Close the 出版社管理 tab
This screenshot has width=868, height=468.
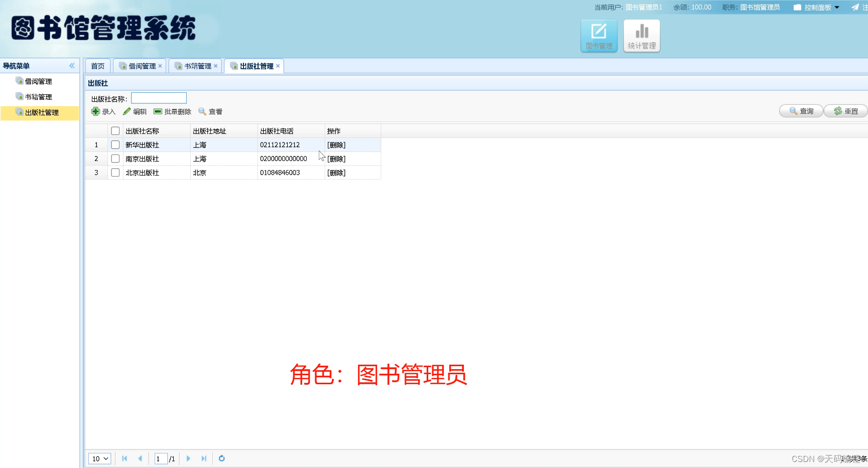click(278, 66)
